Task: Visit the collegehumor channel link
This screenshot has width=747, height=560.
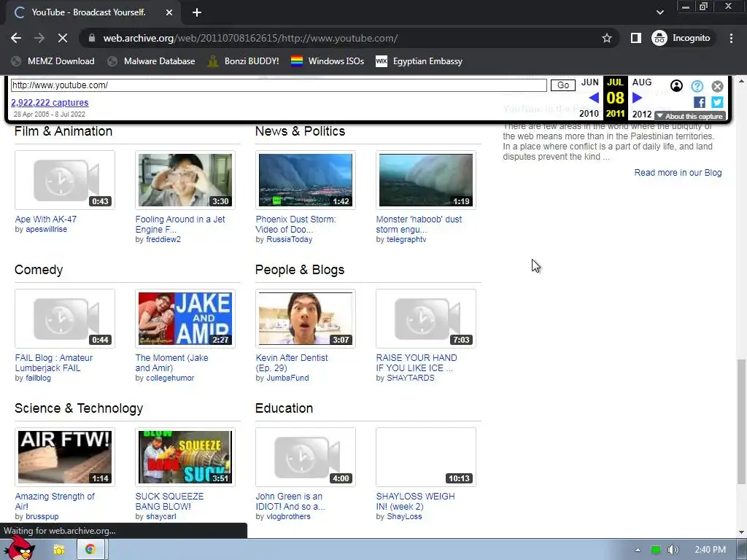Action: pyautogui.click(x=170, y=378)
